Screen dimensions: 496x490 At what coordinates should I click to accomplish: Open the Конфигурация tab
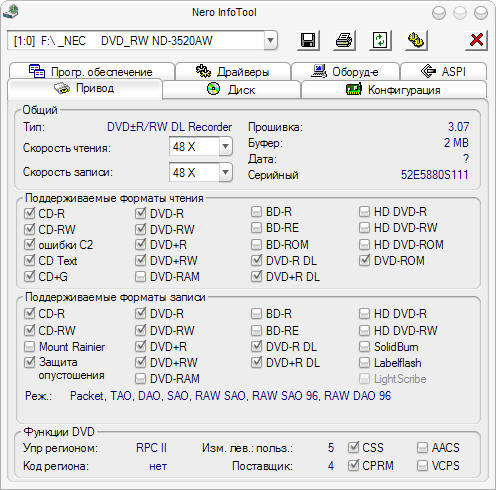[394, 89]
